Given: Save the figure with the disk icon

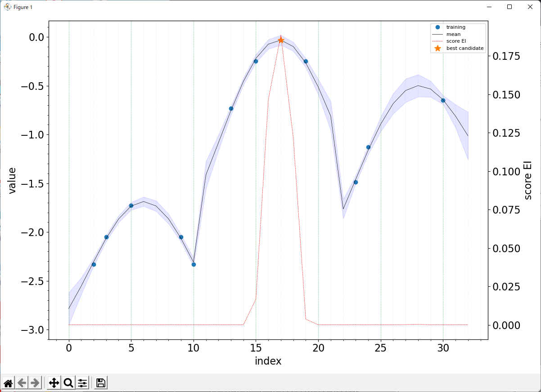Looking at the screenshot, I should click(101, 383).
